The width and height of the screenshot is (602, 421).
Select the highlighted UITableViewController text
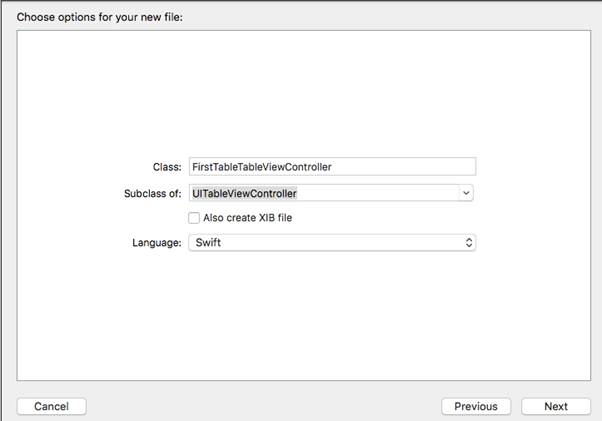(245, 193)
